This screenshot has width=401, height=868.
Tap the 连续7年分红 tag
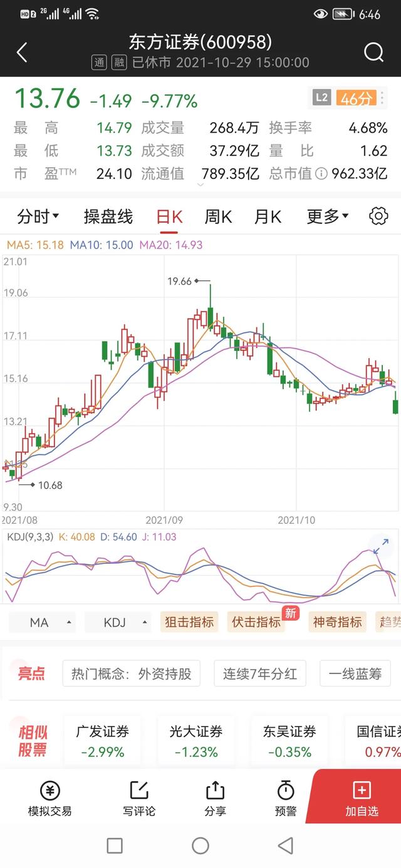click(260, 674)
